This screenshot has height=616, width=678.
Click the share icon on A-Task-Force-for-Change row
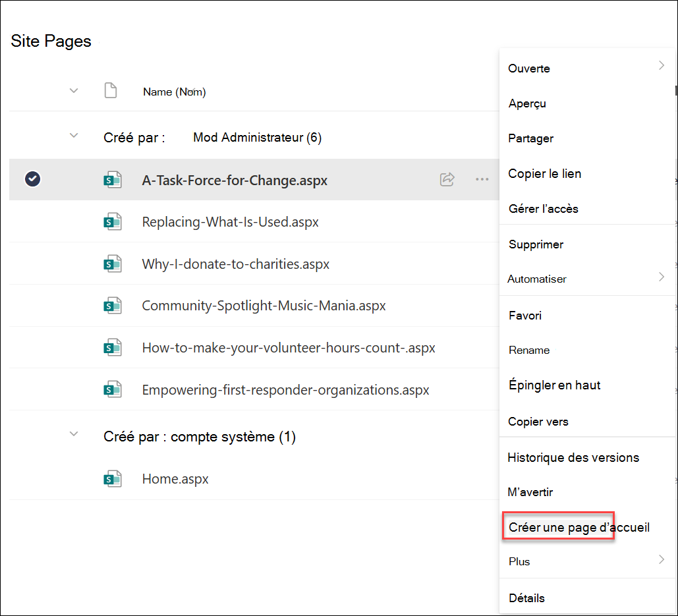pos(447,179)
